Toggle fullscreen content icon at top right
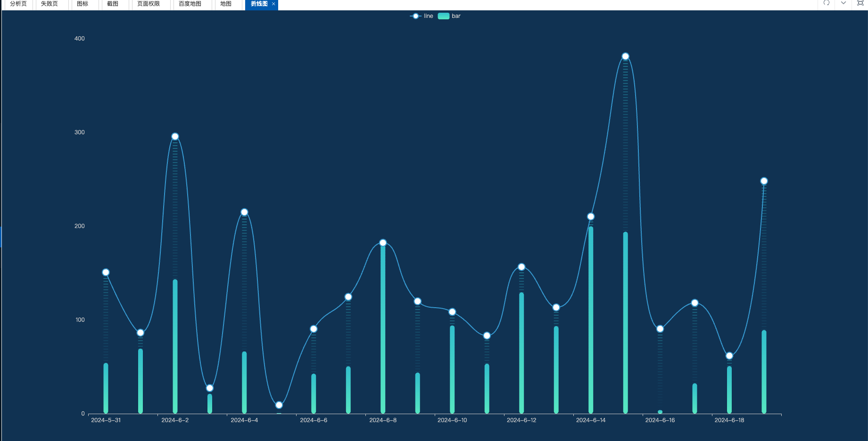Image resolution: width=868 pixels, height=441 pixels. pyautogui.click(x=860, y=3)
